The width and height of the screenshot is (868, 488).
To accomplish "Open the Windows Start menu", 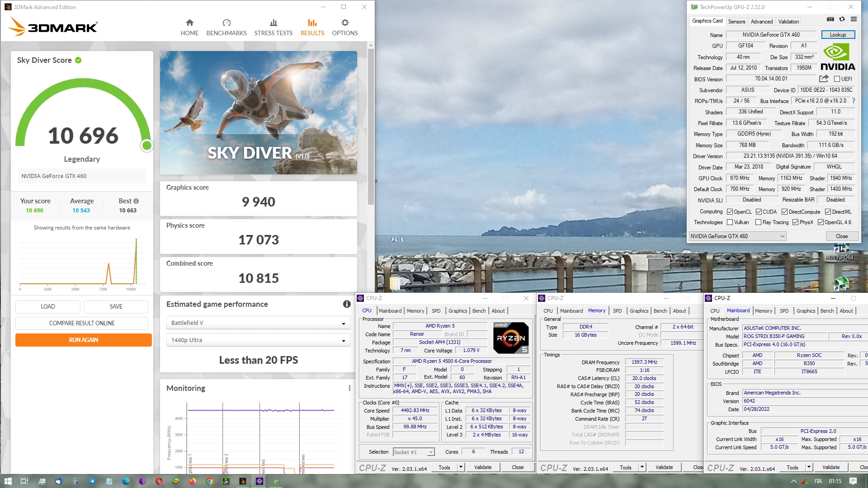I will click(x=8, y=481).
